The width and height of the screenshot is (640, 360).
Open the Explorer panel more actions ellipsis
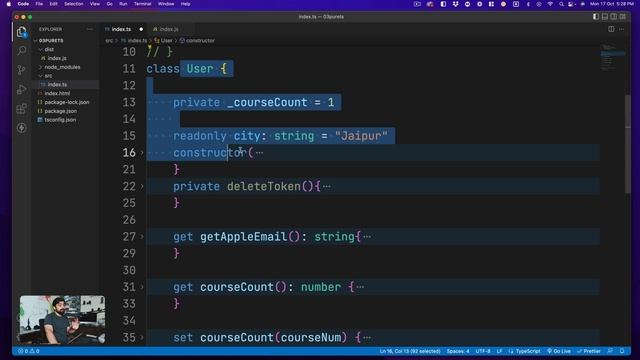point(89,29)
